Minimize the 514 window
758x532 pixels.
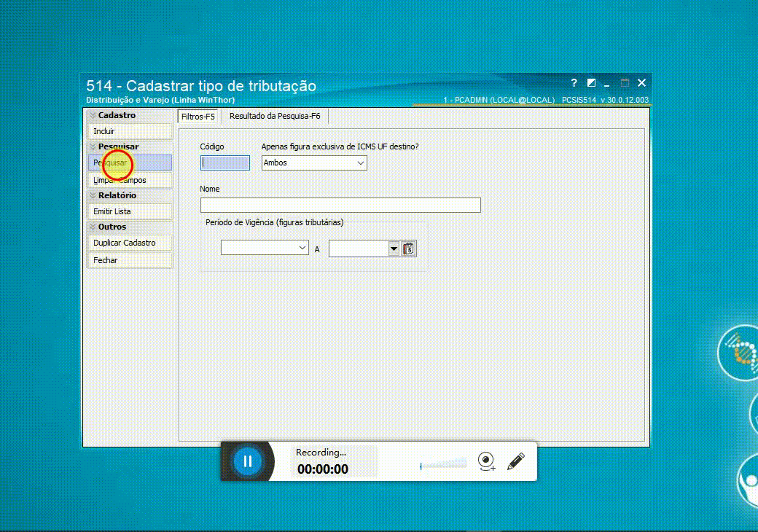click(606, 84)
